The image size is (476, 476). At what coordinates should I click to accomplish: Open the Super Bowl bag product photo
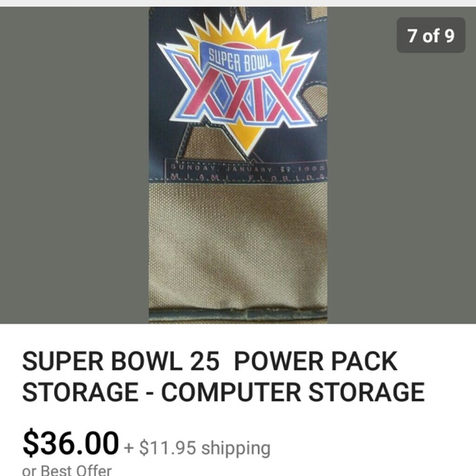tap(238, 165)
